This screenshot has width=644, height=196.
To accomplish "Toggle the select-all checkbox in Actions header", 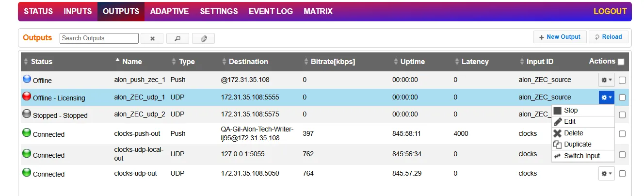I will 621,62.
